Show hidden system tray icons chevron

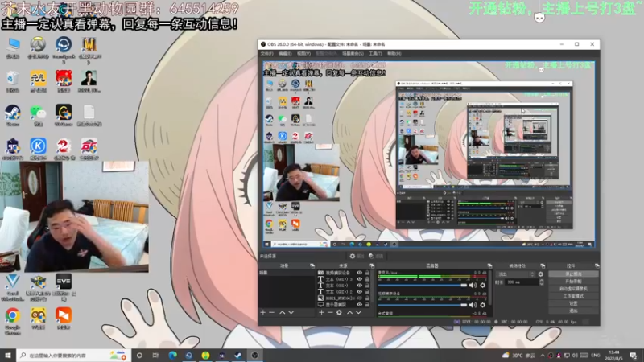(x=543, y=356)
